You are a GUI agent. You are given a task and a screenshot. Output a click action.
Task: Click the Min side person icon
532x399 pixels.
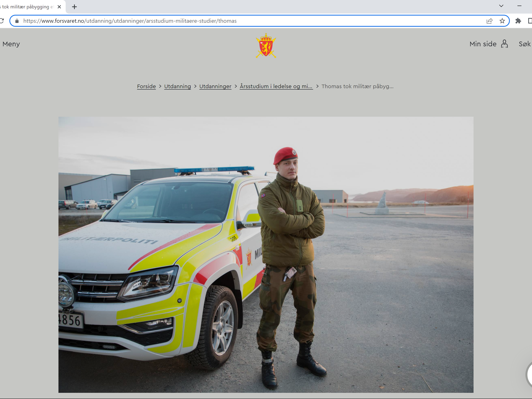pos(504,44)
